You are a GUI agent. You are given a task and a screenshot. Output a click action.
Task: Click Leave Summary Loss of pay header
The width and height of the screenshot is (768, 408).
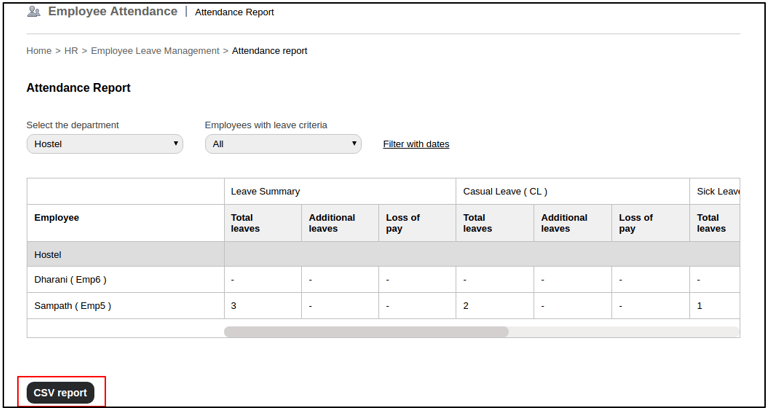pyautogui.click(x=403, y=223)
